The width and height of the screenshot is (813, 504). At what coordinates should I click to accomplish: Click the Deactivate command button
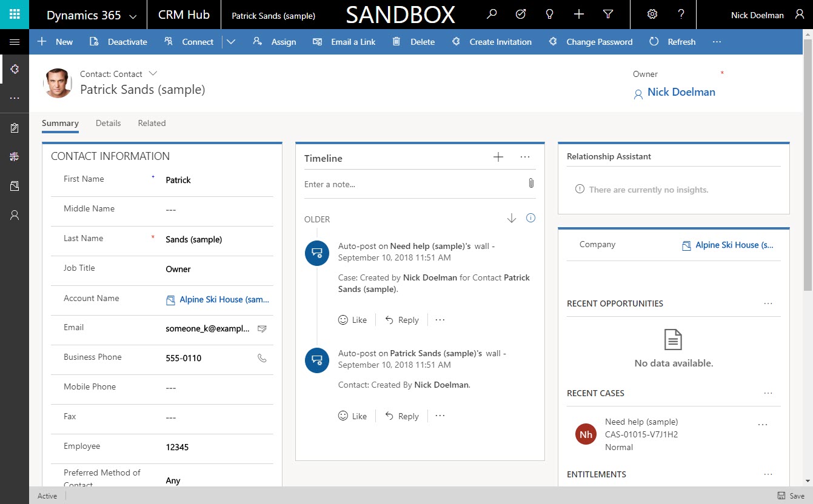pos(119,42)
